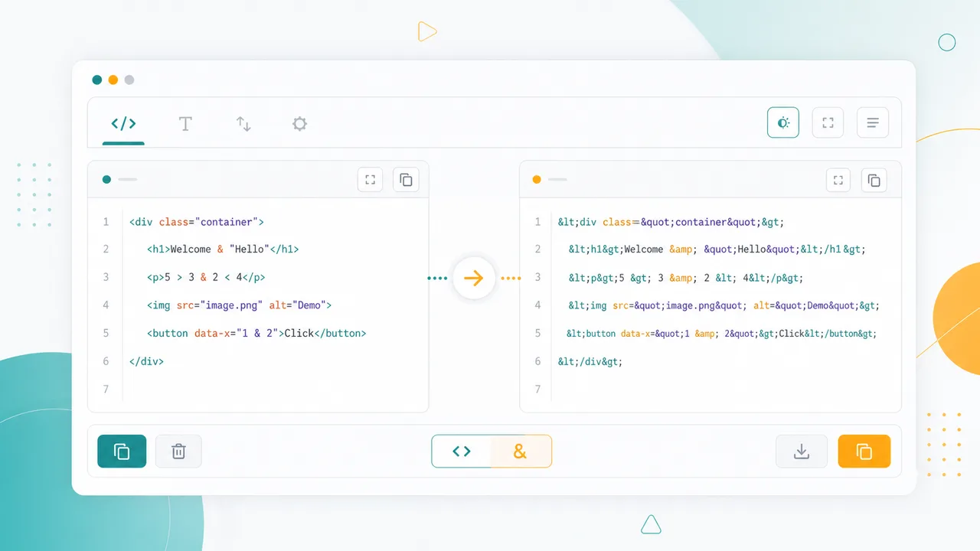980x551 pixels.
Task: Click the orange arrow convert button
Action: (x=474, y=279)
